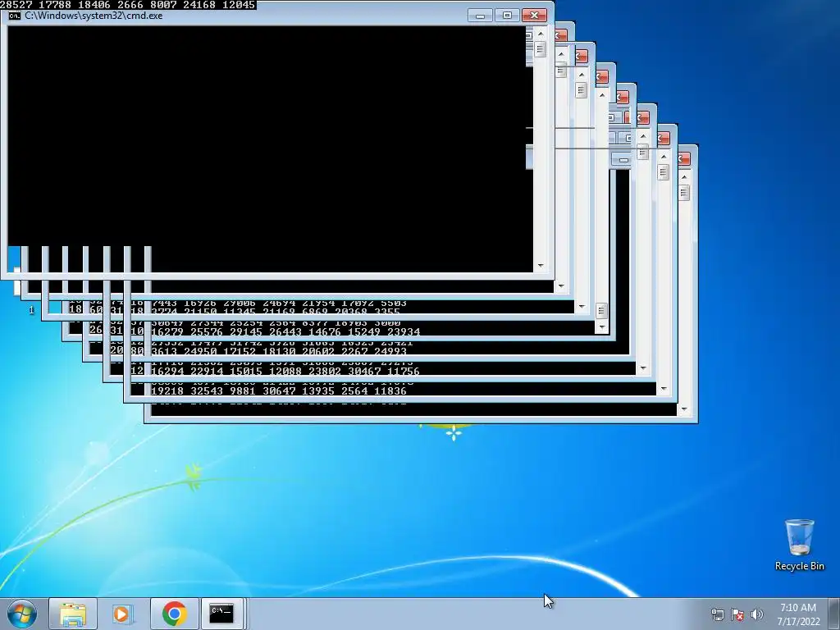Click scroll-down arrow in window showing 16279 25576

[x=601, y=327]
